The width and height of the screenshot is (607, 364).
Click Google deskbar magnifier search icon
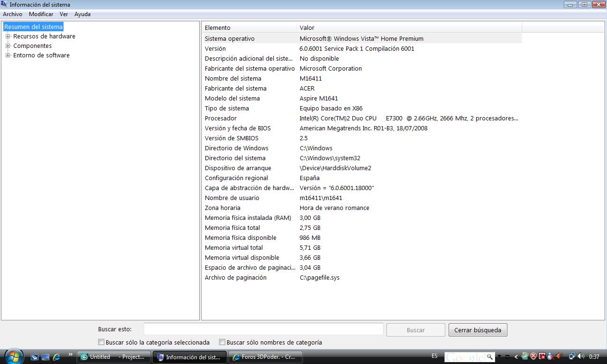(490, 356)
